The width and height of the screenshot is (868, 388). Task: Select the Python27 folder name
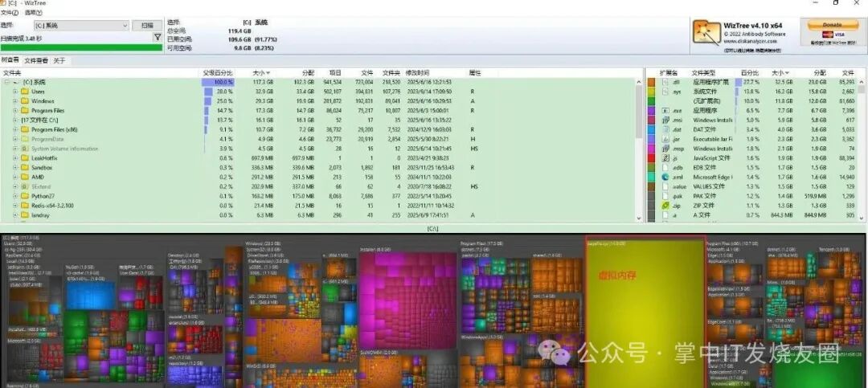(43, 196)
